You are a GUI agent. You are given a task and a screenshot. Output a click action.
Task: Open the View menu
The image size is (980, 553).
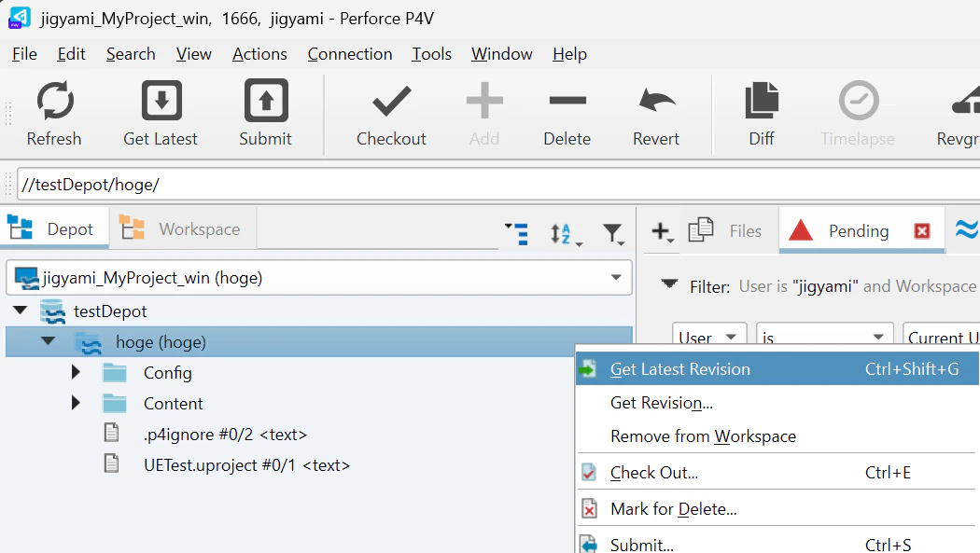click(194, 54)
